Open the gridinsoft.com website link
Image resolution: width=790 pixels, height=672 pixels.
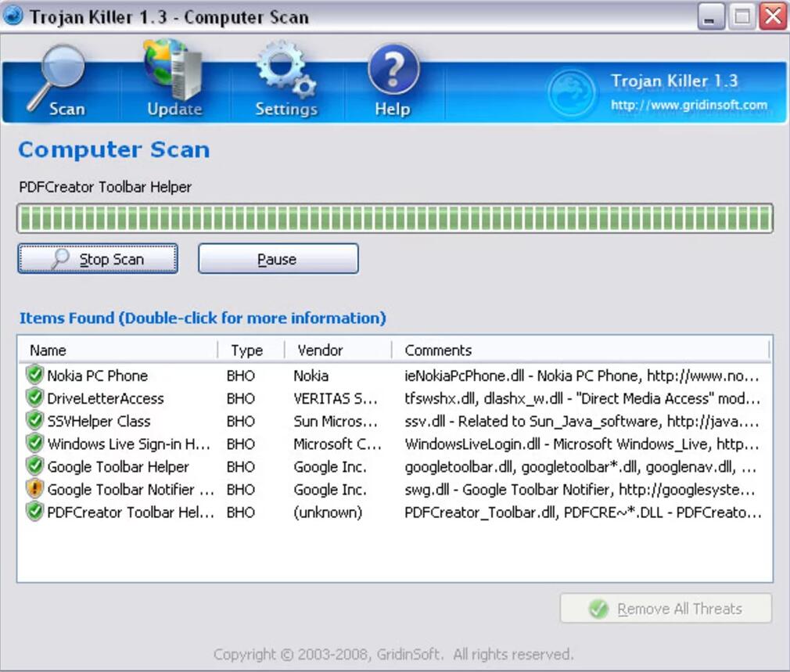(688, 105)
